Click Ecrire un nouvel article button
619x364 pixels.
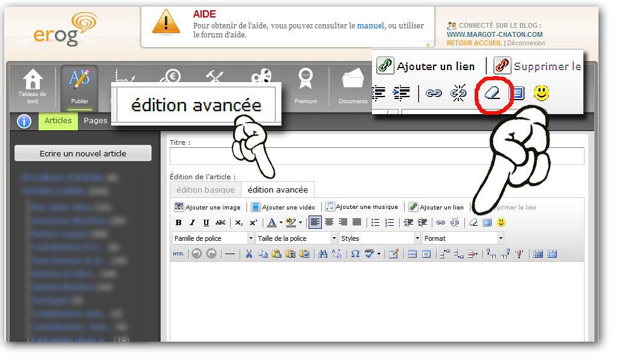click(83, 153)
